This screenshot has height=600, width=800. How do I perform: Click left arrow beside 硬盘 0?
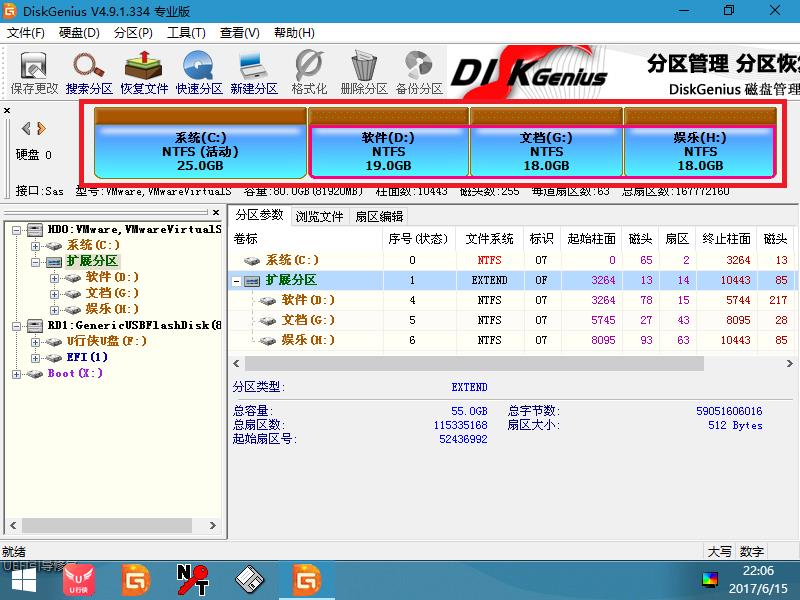(x=25, y=127)
